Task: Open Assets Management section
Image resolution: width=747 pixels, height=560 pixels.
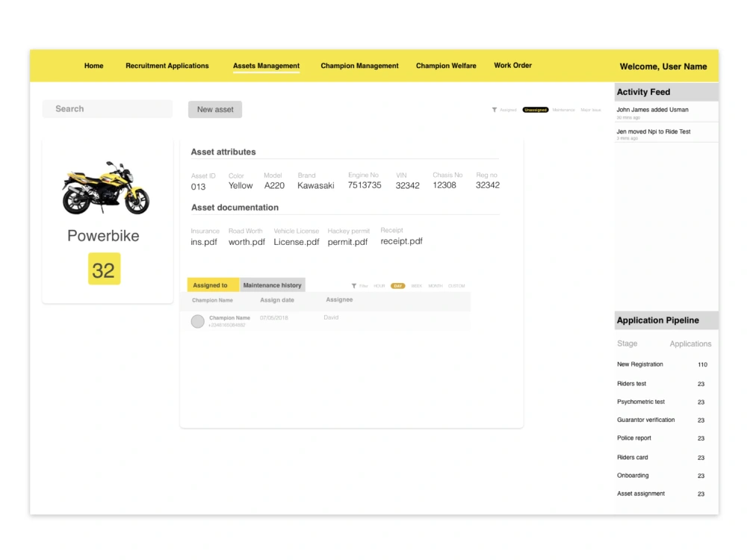Action: pos(267,66)
